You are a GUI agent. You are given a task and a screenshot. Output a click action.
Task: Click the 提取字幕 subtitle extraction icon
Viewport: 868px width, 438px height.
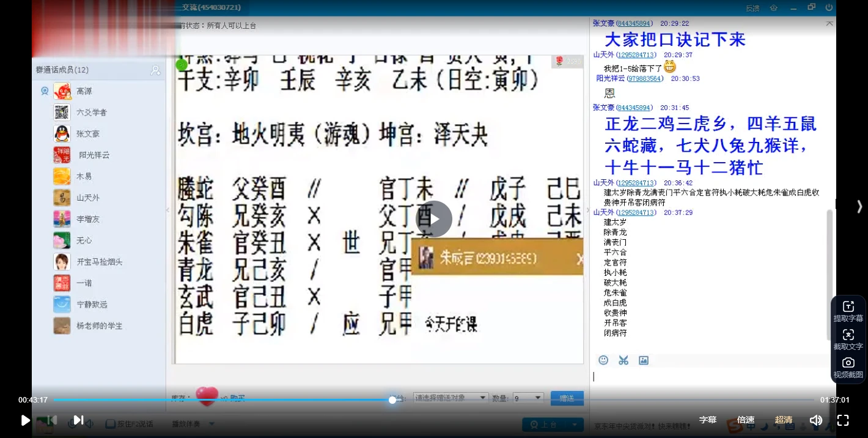pos(848,306)
